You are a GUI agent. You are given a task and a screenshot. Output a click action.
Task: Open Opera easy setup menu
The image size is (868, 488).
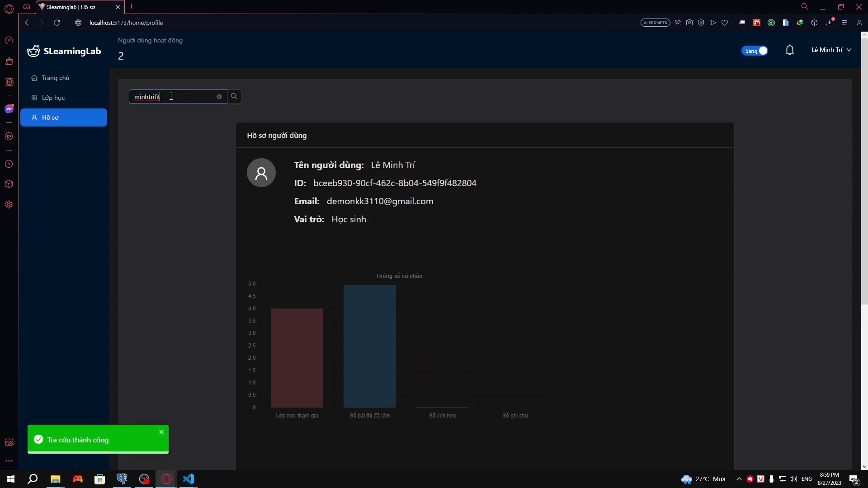pyautogui.click(x=844, y=23)
